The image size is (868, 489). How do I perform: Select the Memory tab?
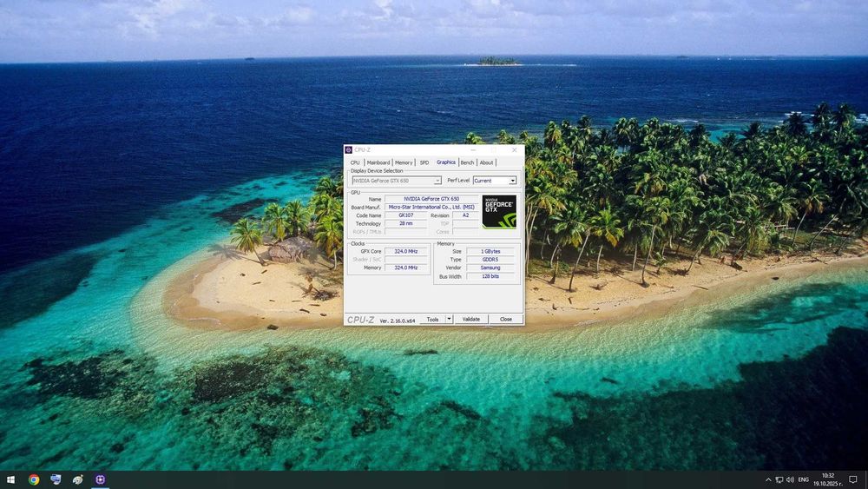[x=404, y=162]
